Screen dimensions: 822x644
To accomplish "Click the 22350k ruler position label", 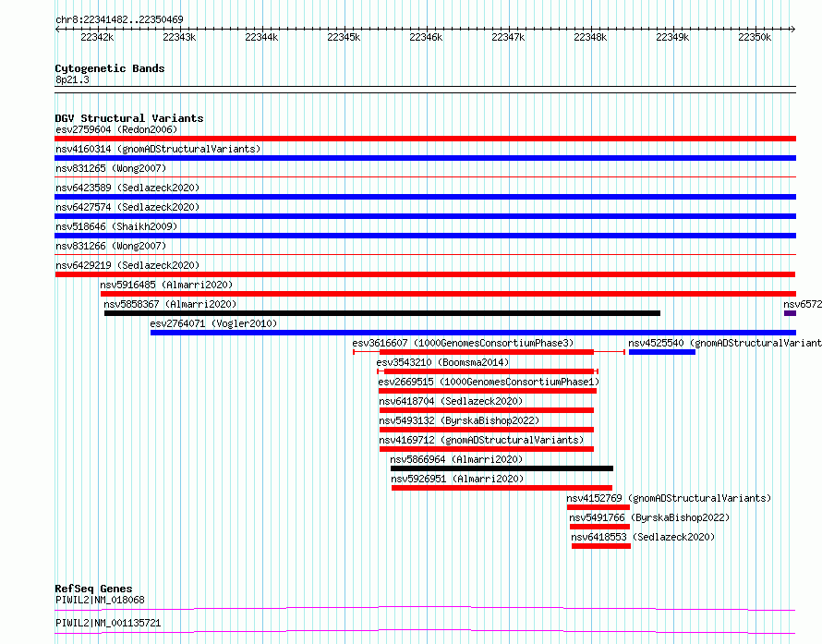I will 755,37.
